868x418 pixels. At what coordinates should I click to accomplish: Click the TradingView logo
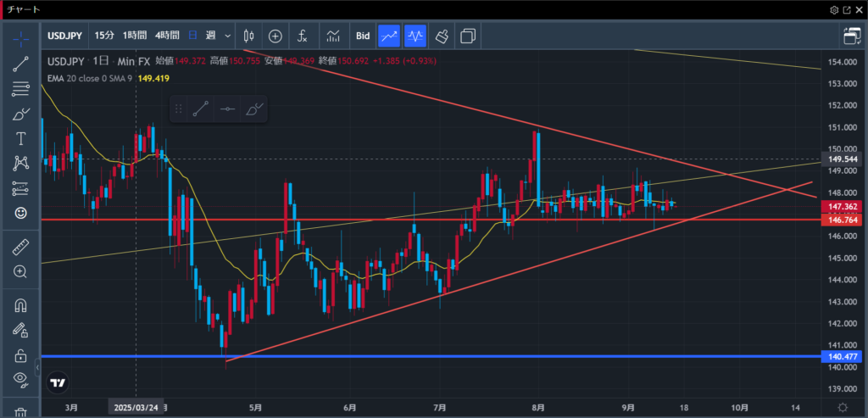(57, 382)
